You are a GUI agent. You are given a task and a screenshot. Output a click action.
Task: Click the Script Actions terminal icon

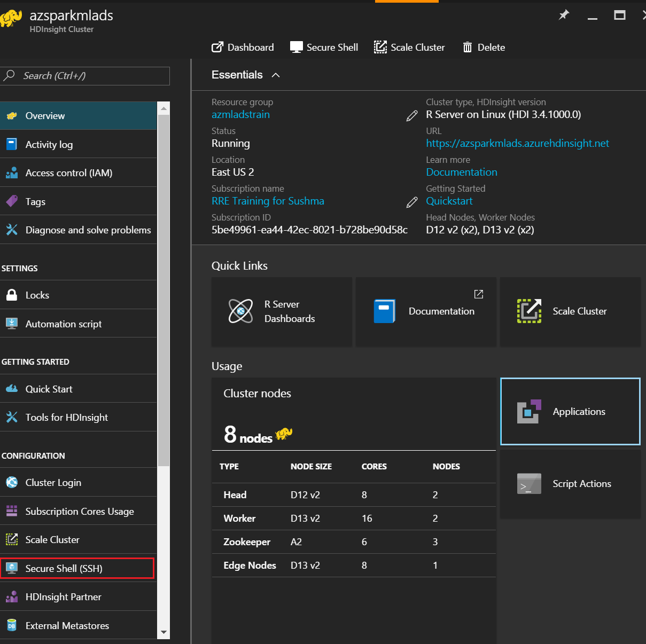coord(529,483)
